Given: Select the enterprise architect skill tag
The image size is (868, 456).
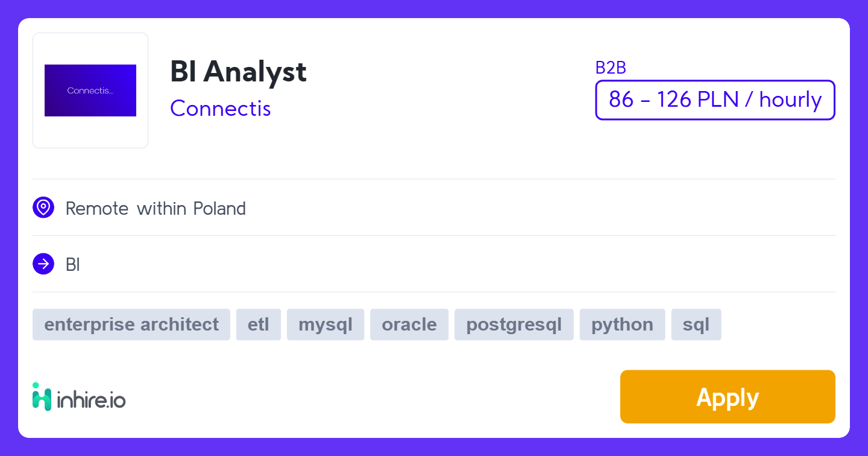Looking at the screenshot, I should tap(131, 325).
